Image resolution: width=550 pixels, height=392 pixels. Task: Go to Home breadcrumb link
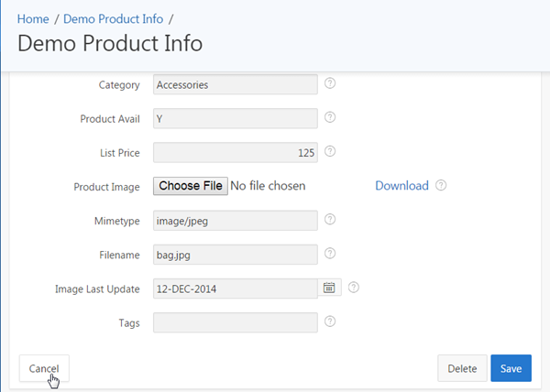tap(33, 18)
